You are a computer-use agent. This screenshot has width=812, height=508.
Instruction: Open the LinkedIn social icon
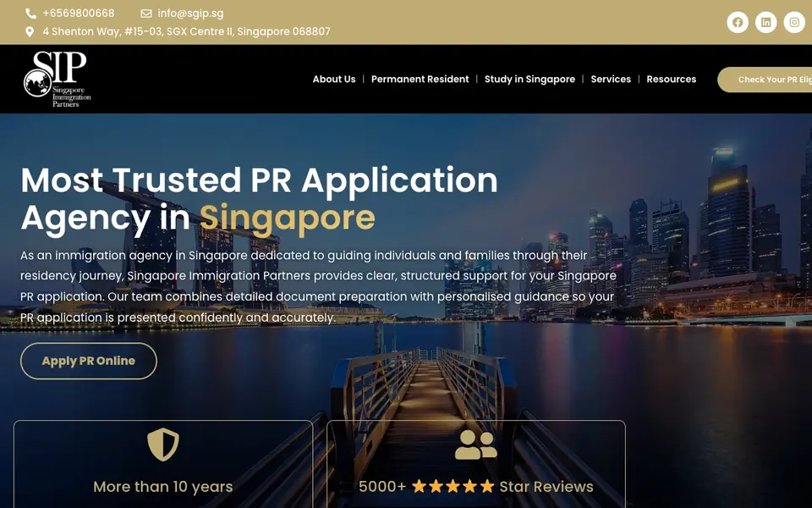tap(766, 22)
